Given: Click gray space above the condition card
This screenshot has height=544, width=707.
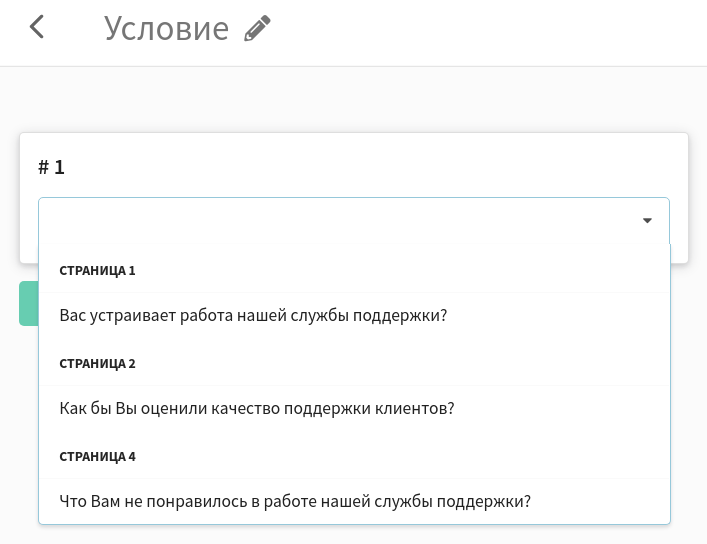Looking at the screenshot, I should point(354,99).
